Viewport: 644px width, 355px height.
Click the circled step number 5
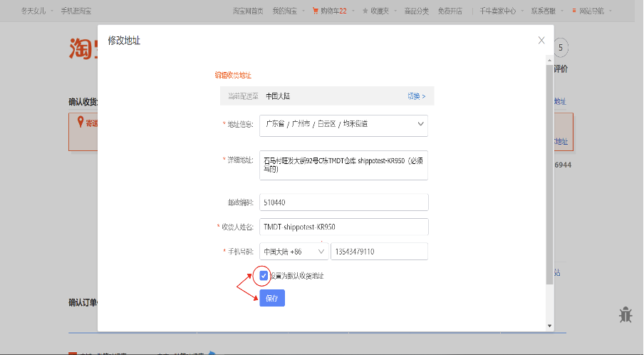pyautogui.click(x=561, y=48)
